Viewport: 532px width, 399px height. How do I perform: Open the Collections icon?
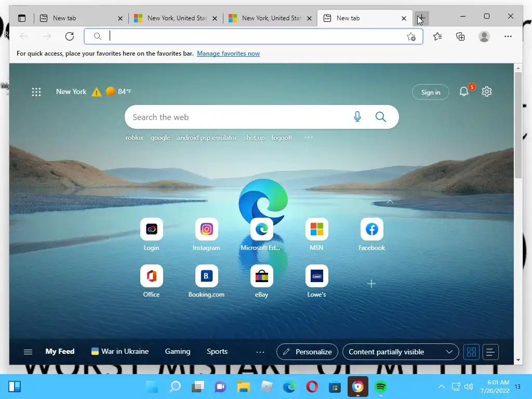click(x=460, y=36)
